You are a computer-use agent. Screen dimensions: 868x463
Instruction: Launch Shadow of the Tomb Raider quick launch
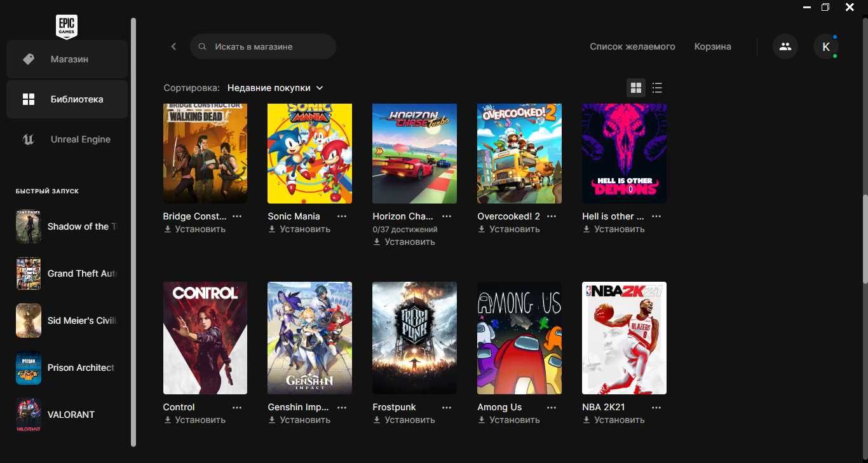coord(67,226)
